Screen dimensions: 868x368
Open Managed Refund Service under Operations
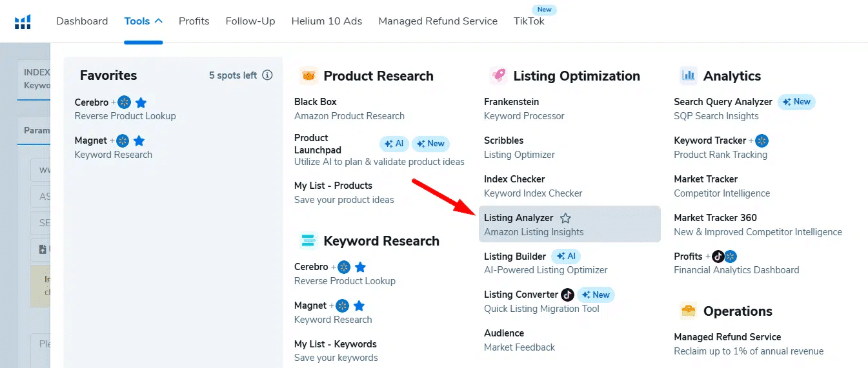pyautogui.click(x=727, y=337)
